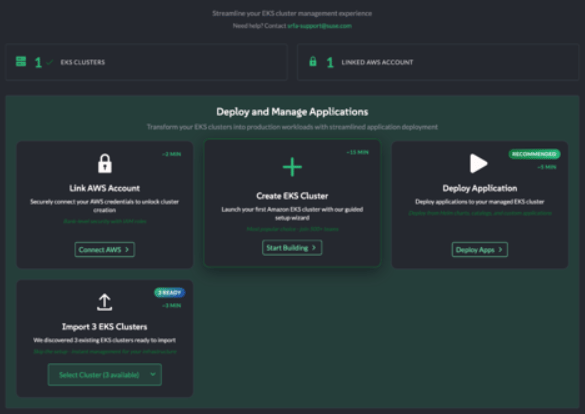Click the '~15 MIN' label on Create EKS Cluster card
This screenshot has width=585, height=414.
(357, 152)
